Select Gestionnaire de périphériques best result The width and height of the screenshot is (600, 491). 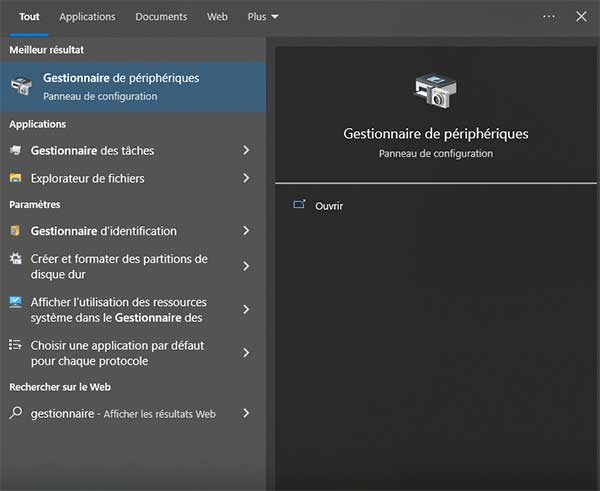coord(133,86)
